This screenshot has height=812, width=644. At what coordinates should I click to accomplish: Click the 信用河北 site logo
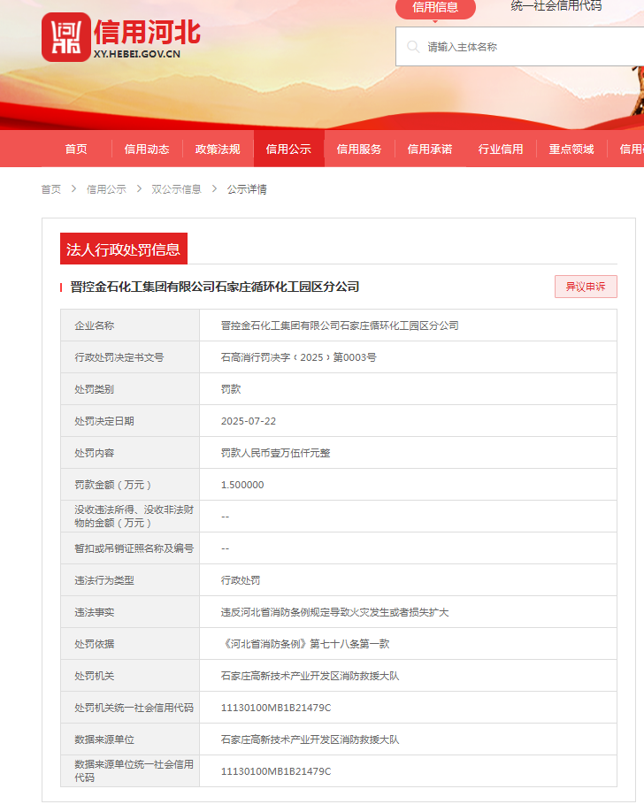click(x=121, y=37)
